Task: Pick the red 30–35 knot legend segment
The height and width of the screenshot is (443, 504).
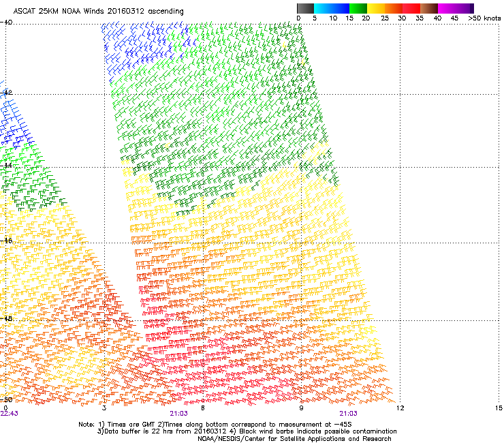Action: point(411,8)
